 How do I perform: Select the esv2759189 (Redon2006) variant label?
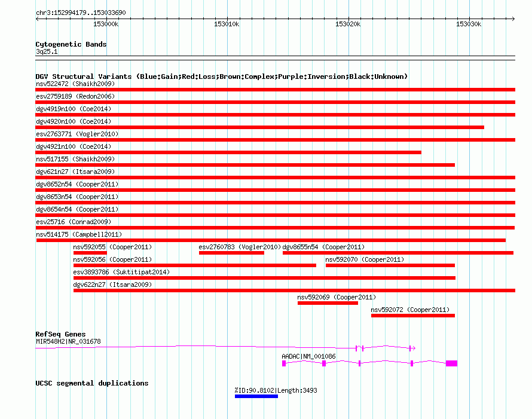tap(75, 96)
